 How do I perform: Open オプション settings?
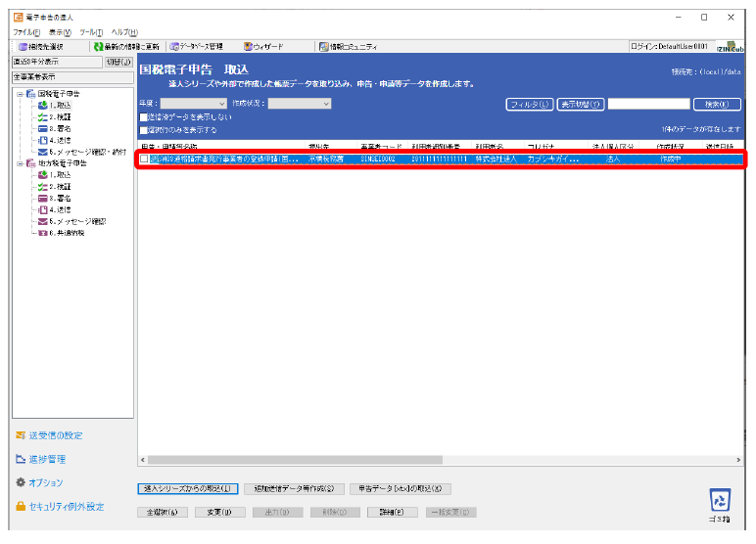(x=39, y=482)
